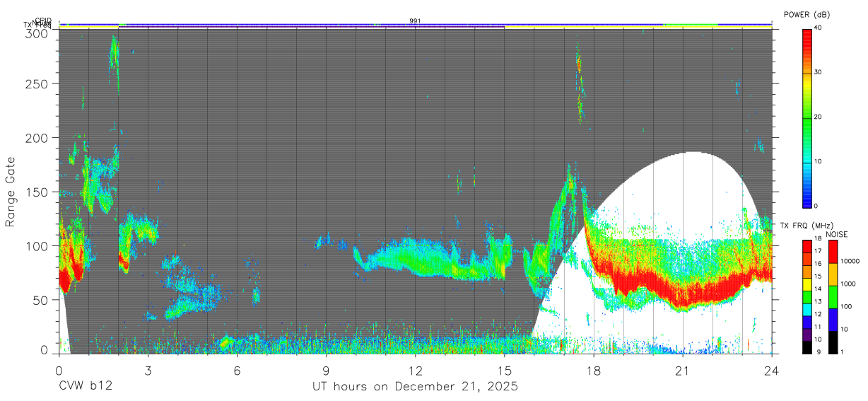This screenshot has width=868, height=401.
Task: Select the 300 tick on Range Gate axis
Action: click(x=36, y=34)
